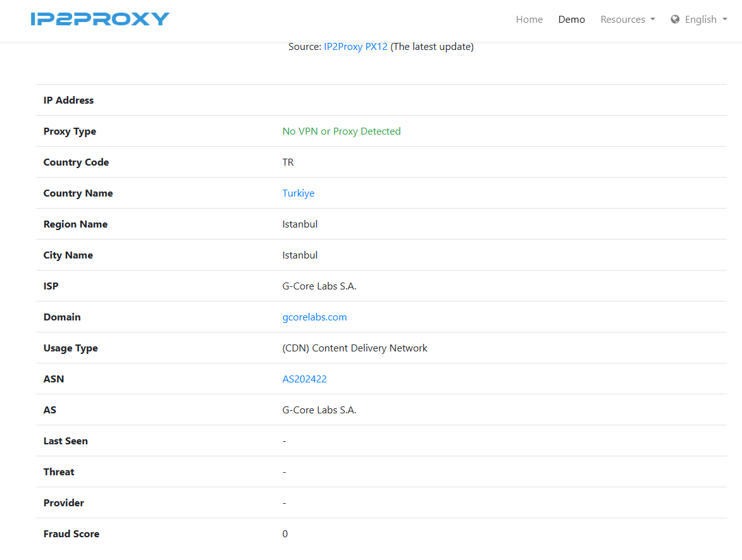The width and height of the screenshot is (742, 560).
Task: Open the AS202422 ASN link
Action: [x=305, y=379]
